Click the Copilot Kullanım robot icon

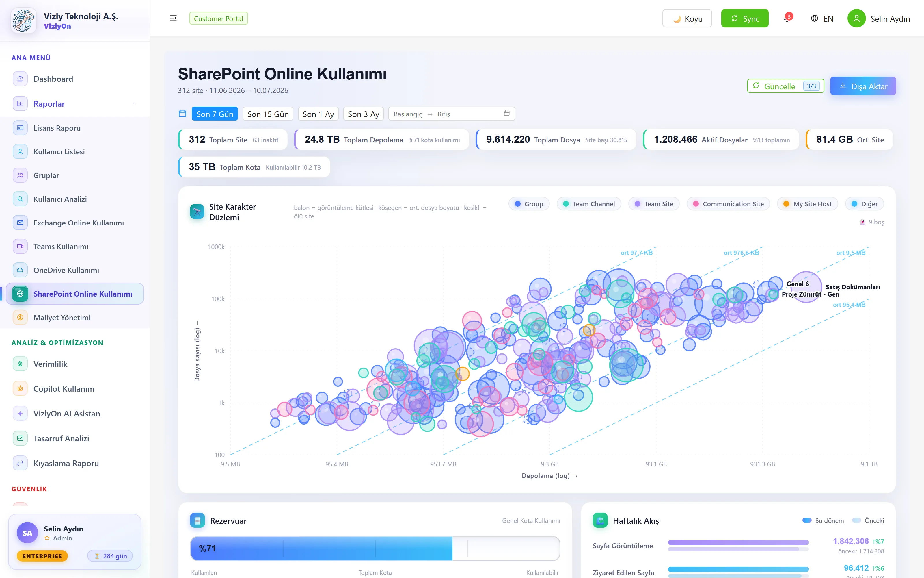[x=20, y=388]
